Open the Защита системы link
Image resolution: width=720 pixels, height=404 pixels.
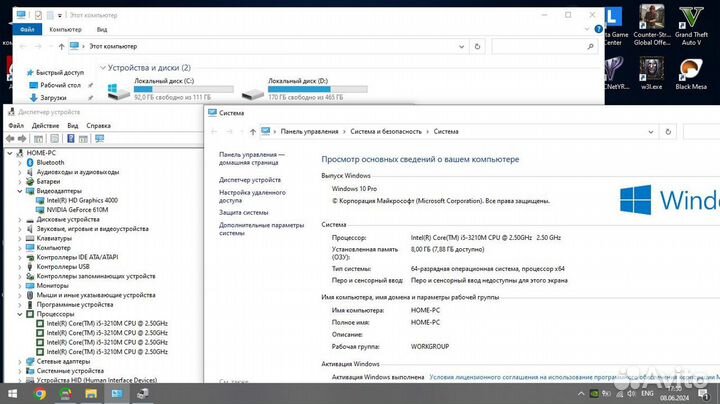point(243,213)
